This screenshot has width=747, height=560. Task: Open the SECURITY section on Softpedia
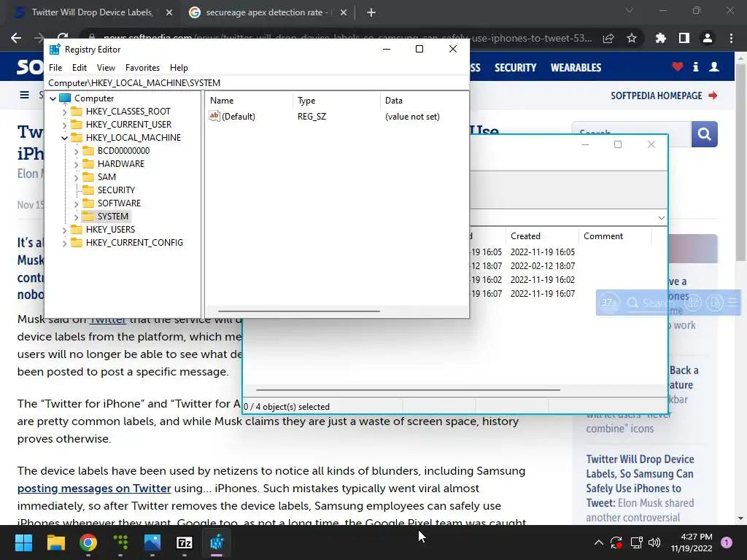(x=516, y=68)
